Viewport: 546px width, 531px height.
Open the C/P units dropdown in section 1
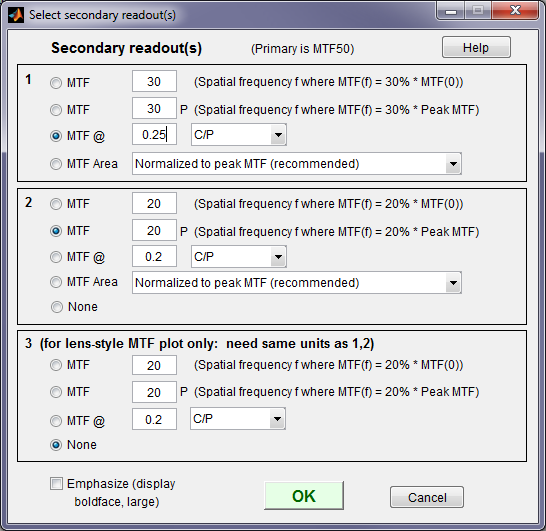[x=239, y=134]
